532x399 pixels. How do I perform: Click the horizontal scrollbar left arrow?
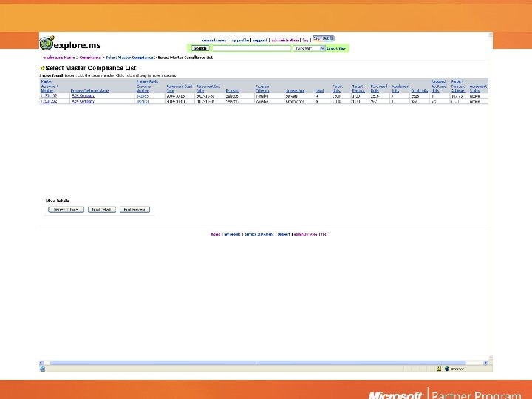click(41, 363)
